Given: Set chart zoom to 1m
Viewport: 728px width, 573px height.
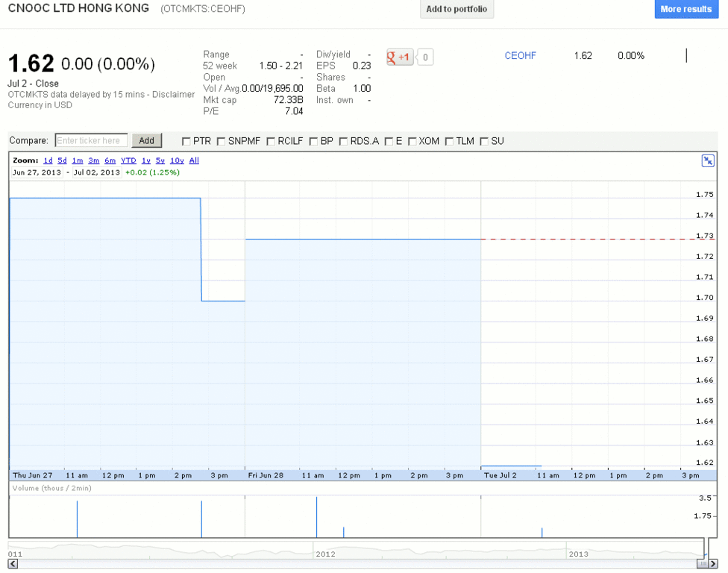Looking at the screenshot, I should pos(78,160).
